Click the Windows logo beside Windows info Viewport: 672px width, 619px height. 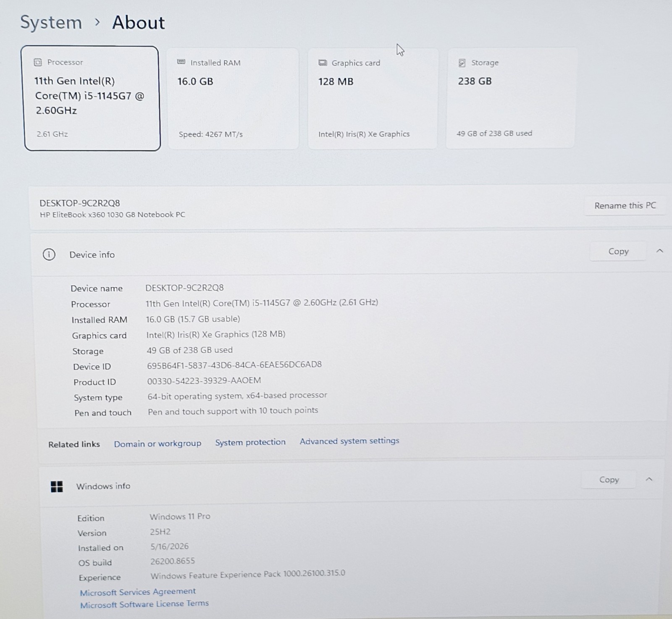click(57, 486)
